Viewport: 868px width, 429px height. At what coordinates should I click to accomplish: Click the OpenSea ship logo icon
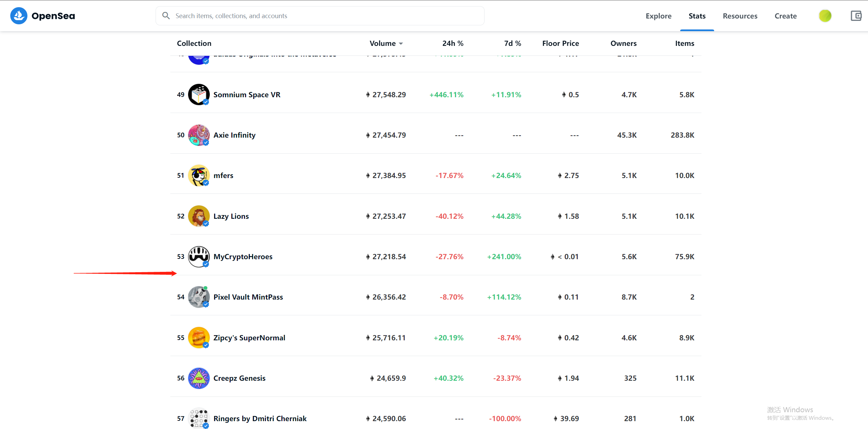coord(19,16)
